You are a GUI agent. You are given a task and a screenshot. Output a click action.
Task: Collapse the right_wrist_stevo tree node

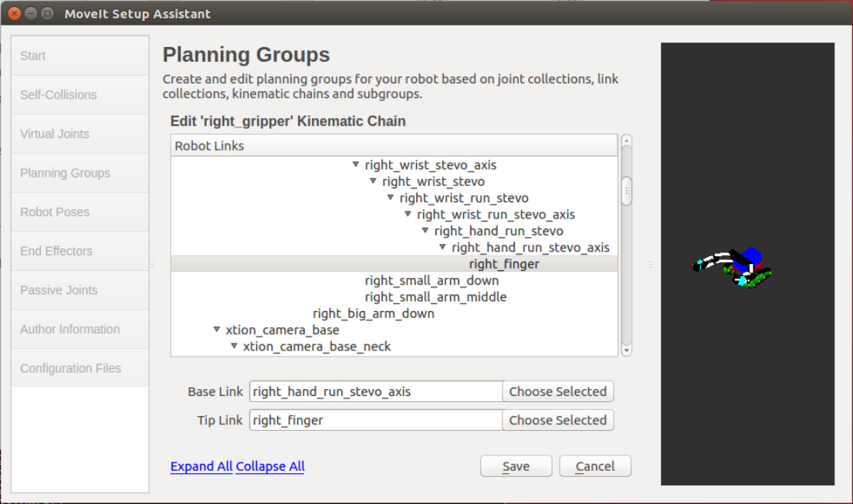pyautogui.click(x=373, y=181)
